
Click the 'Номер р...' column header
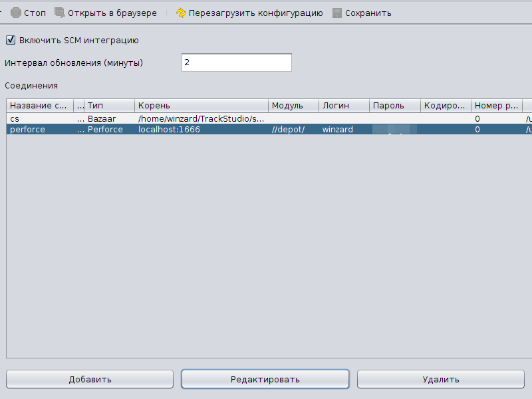[496, 106]
